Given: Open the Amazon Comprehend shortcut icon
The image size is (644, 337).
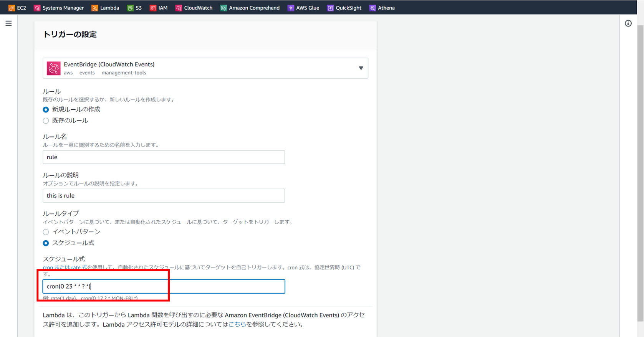Looking at the screenshot, I should coord(223,8).
